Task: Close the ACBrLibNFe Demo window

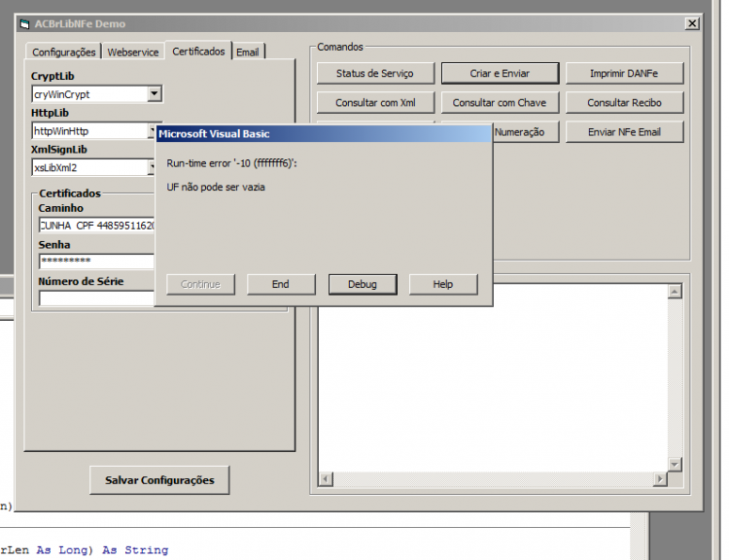Action: click(x=692, y=23)
